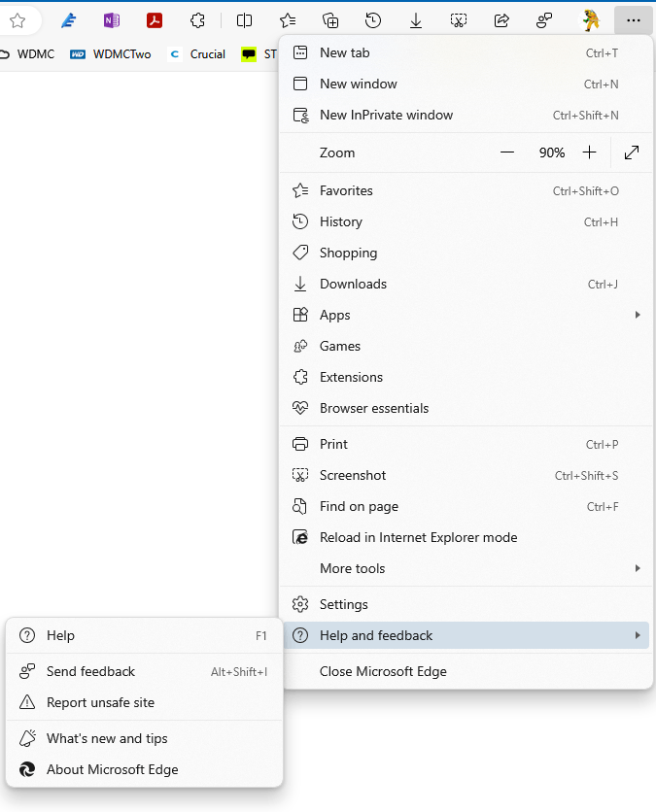656x812 pixels.
Task: Click the Share icon in toolbar
Action: point(501,20)
